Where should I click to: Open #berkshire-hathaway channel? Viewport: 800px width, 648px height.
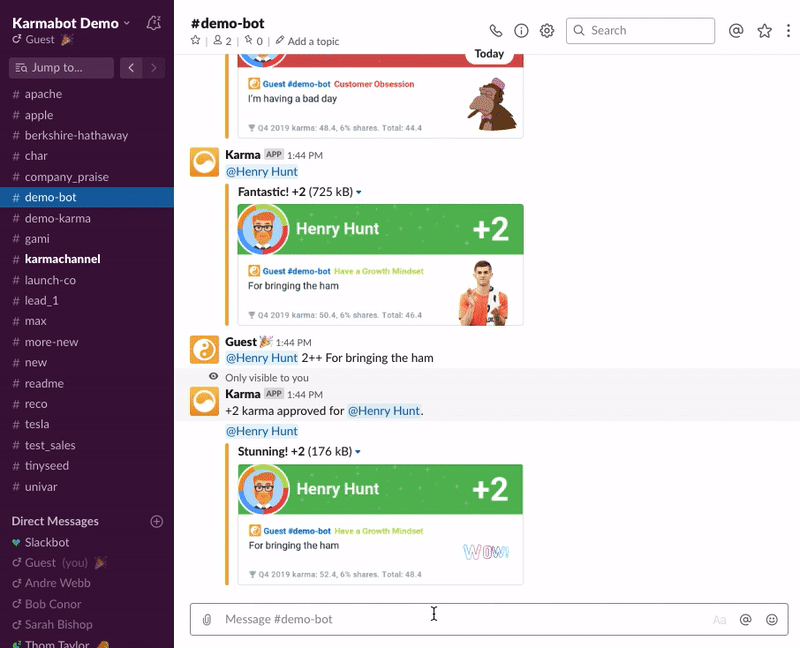[87, 135]
